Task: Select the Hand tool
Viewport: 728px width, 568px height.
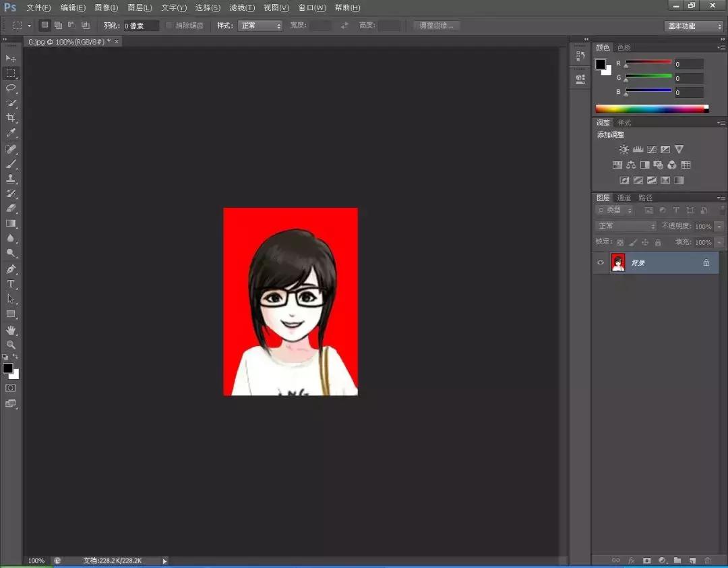Action: 11,330
